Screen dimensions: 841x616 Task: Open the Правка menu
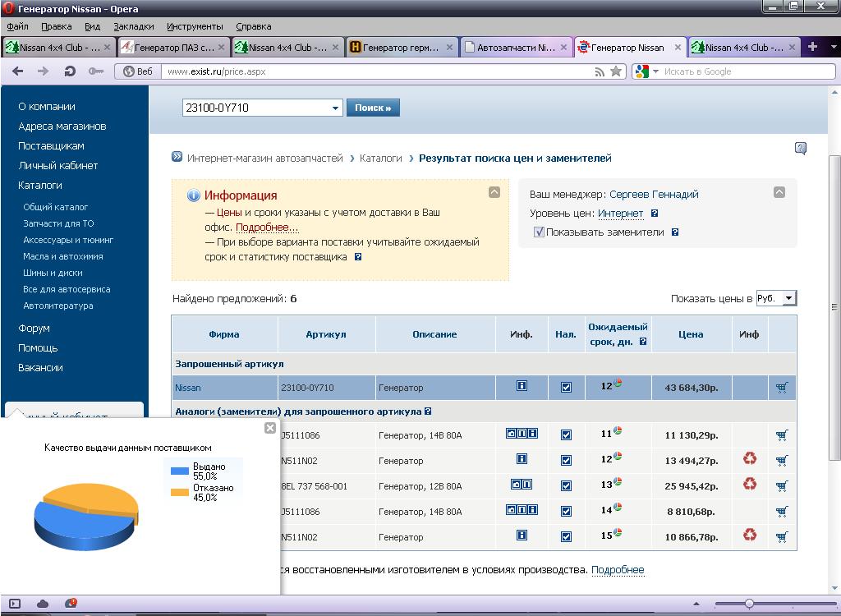pyautogui.click(x=57, y=26)
